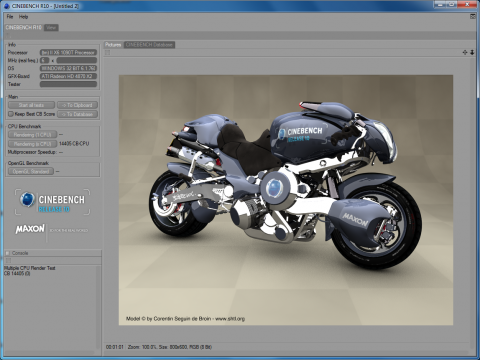
Task: Click the CB 14405 console output line
Action: point(17,273)
